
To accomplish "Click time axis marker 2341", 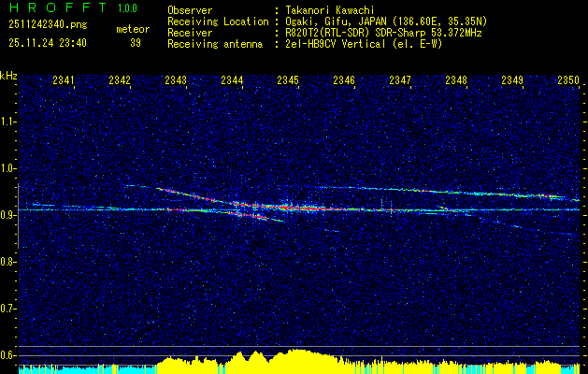I will pos(64,79).
